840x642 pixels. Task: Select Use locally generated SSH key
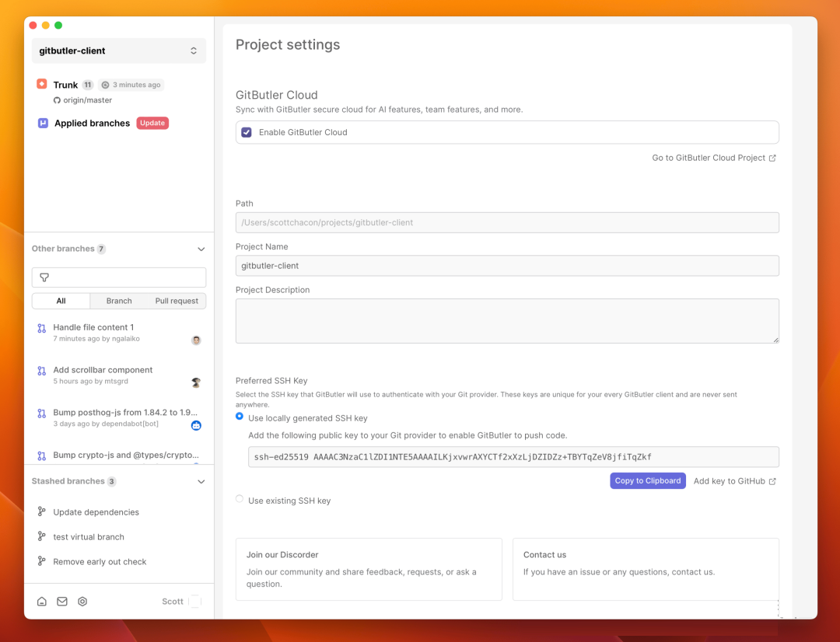[x=240, y=417]
